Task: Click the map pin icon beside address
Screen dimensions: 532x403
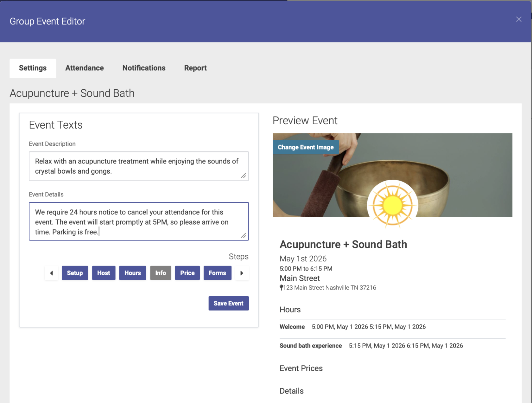Action: pos(281,288)
